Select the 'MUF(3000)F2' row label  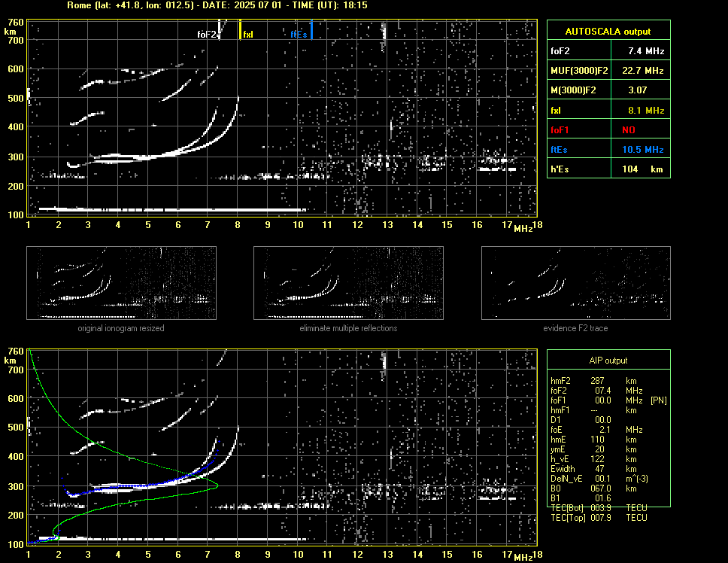pos(579,71)
